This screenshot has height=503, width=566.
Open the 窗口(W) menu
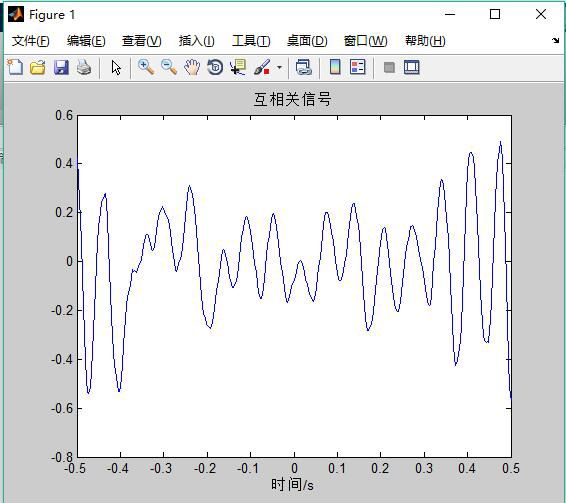pos(365,41)
